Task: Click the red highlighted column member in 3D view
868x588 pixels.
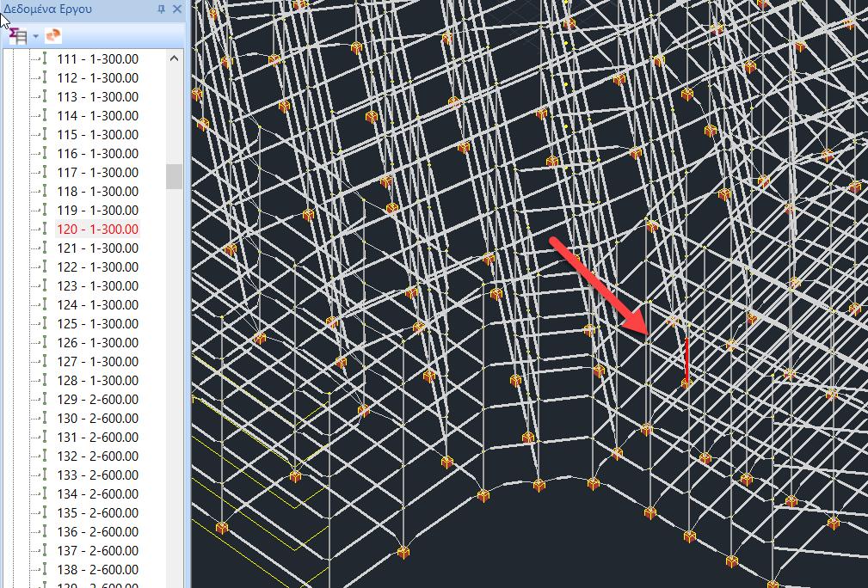Action: click(x=687, y=360)
